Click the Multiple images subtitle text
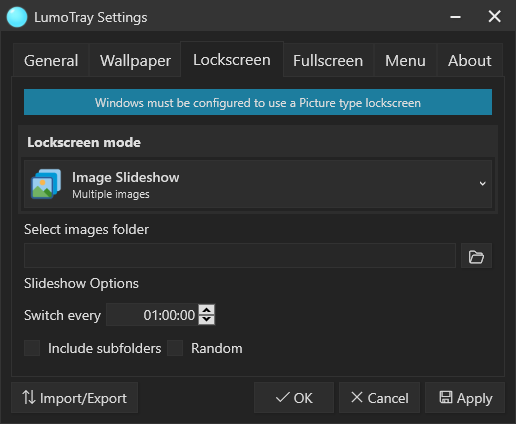 (111, 194)
